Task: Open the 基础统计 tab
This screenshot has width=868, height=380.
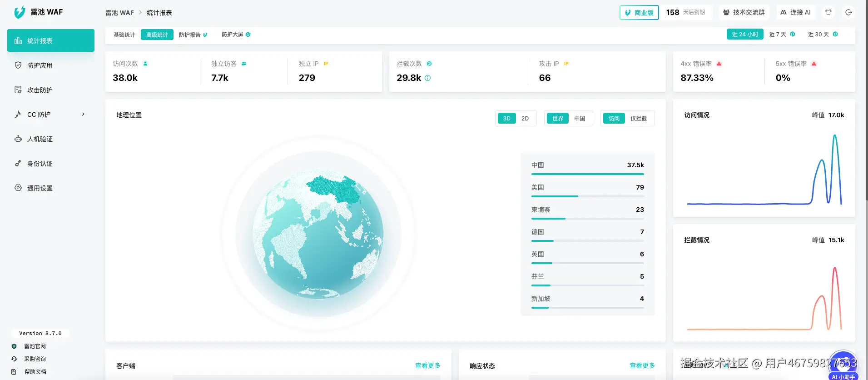Action: (x=124, y=35)
